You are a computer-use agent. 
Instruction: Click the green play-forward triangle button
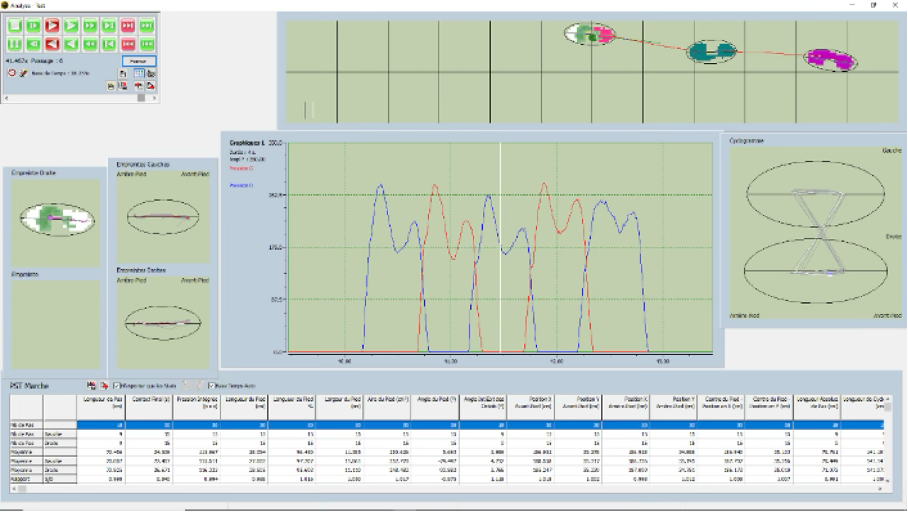[71, 25]
